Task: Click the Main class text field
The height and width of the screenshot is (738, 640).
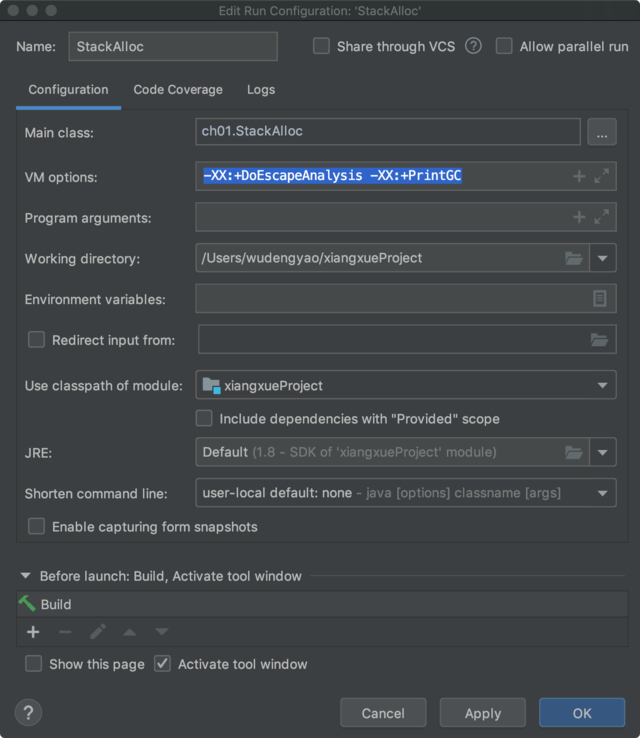Action: point(388,131)
